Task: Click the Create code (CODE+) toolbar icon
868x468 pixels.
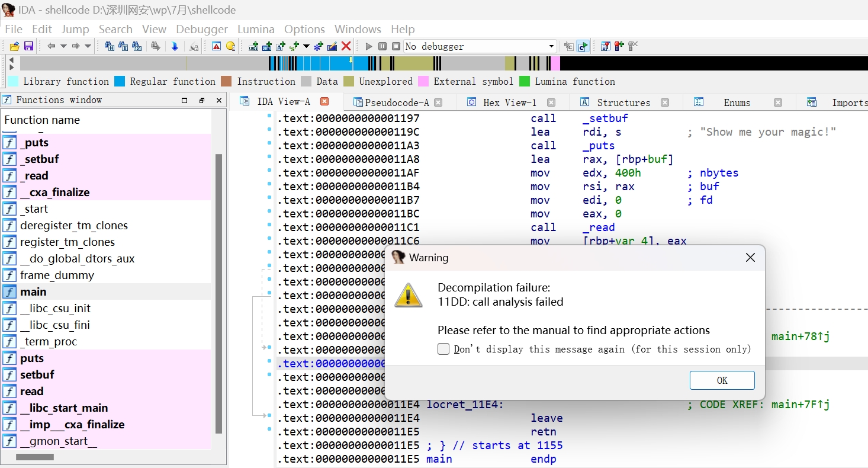Action: [254, 46]
